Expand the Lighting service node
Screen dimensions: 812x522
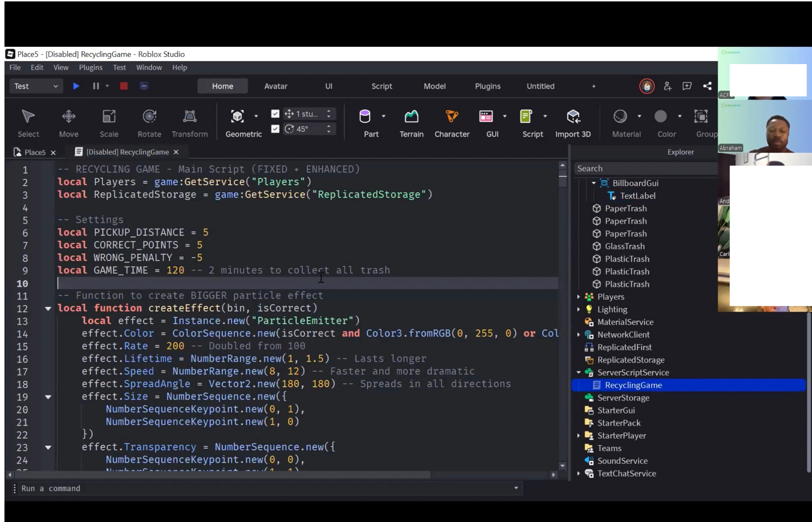pos(578,310)
